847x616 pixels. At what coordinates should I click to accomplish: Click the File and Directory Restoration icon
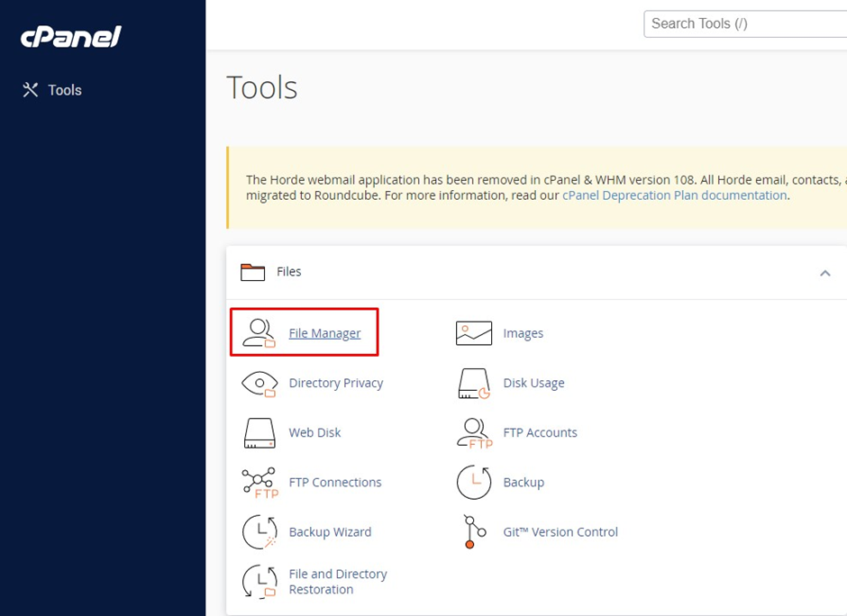tap(260, 582)
